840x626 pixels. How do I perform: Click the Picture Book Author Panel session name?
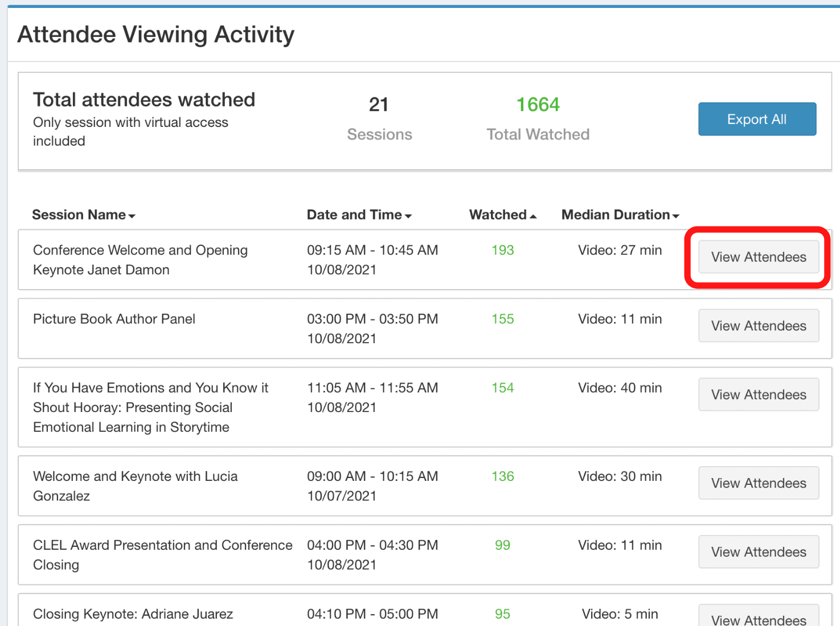tap(114, 319)
